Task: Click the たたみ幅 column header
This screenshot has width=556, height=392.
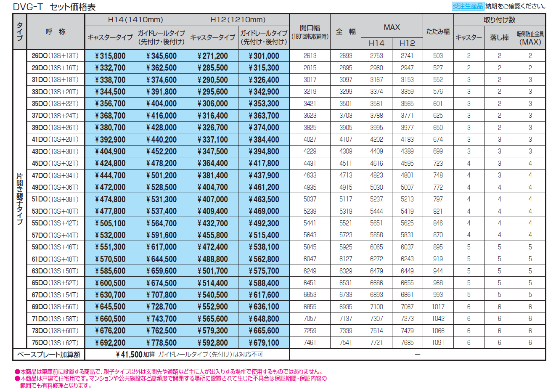Action: point(438,32)
